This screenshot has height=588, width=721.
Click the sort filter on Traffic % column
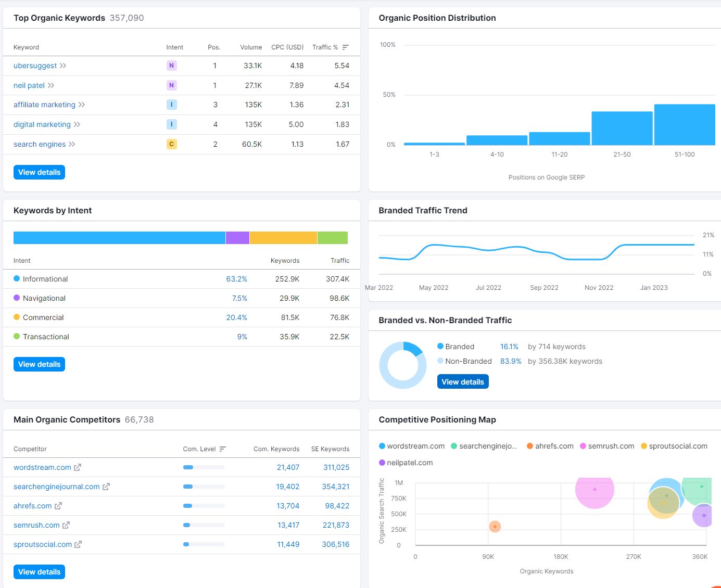[x=346, y=47]
